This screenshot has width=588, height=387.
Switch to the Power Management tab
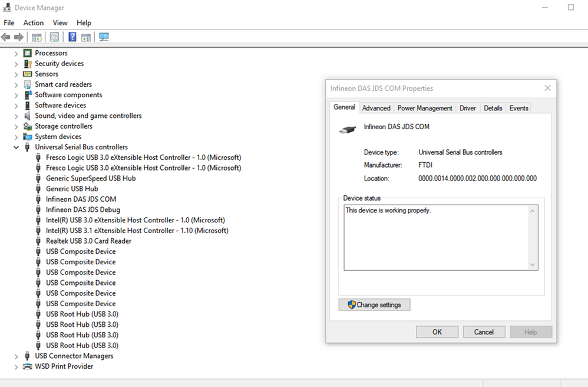425,108
